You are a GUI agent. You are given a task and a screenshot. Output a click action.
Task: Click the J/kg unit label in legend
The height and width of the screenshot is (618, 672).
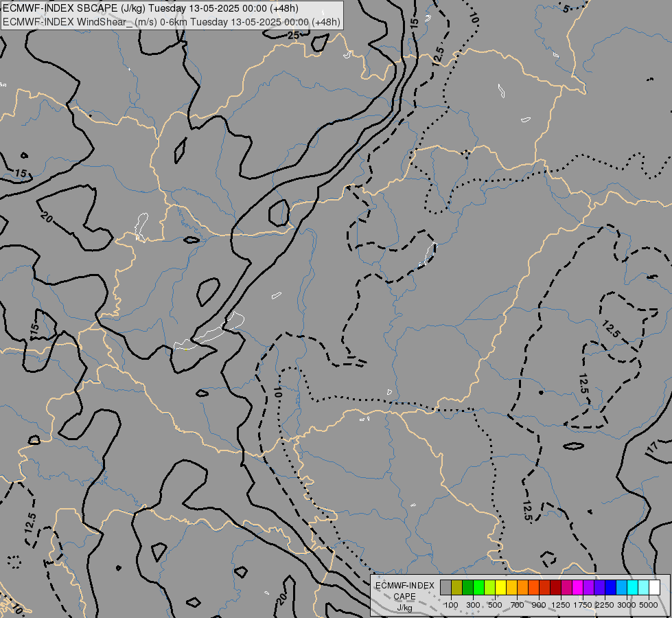point(404,608)
